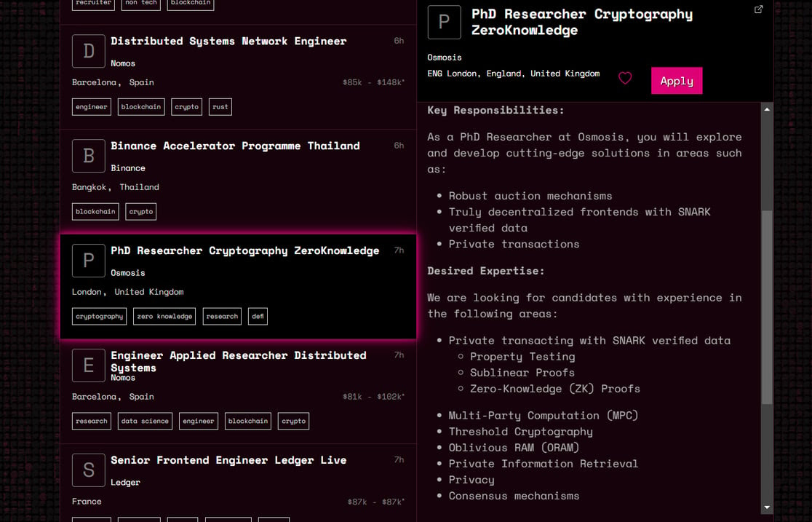Click 'blockchain' tag under Binance listing
812x522 pixels.
[x=95, y=212]
